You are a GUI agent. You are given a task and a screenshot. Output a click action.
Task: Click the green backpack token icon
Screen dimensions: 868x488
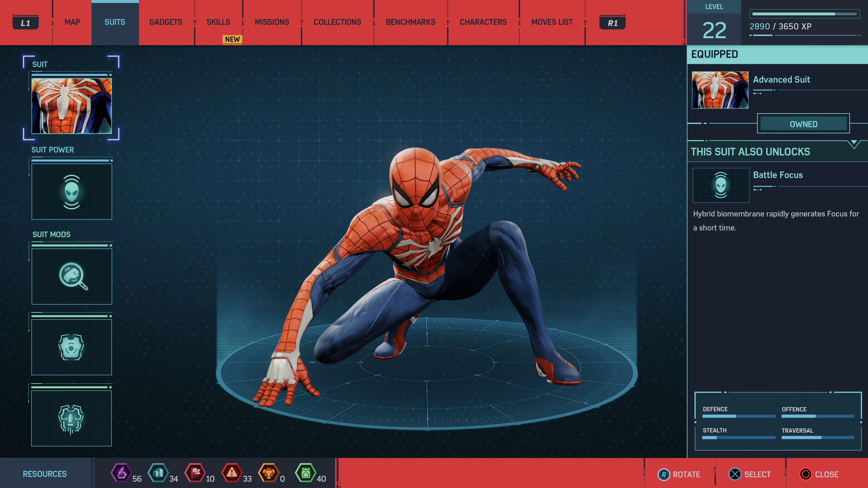pos(305,472)
